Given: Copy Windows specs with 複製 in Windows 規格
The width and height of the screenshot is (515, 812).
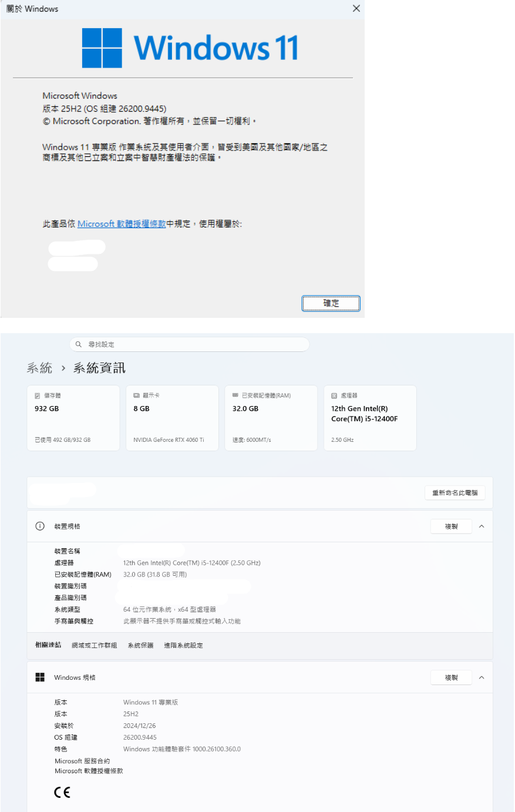Looking at the screenshot, I should pyautogui.click(x=451, y=677).
